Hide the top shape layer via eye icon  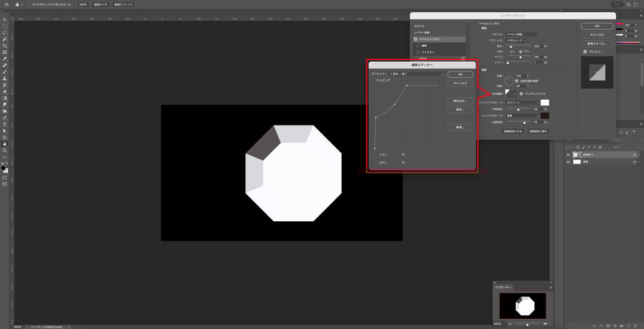[x=569, y=155]
